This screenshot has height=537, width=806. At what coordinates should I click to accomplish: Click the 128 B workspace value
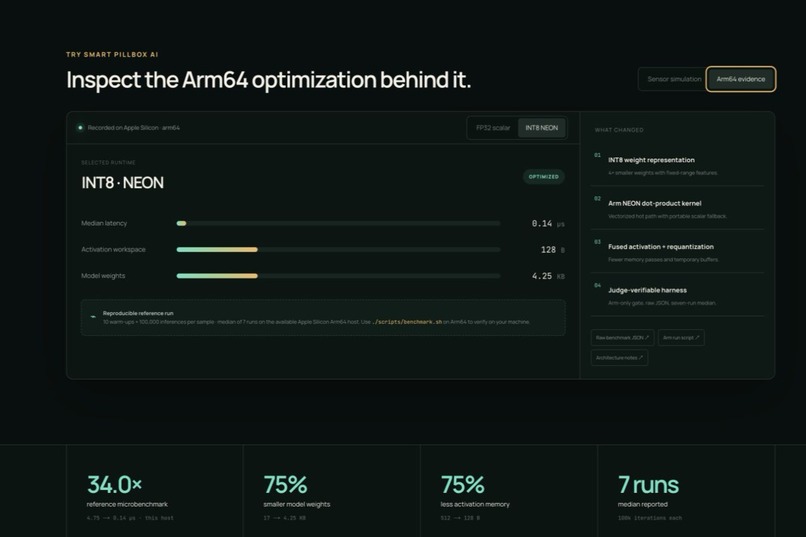coord(553,250)
